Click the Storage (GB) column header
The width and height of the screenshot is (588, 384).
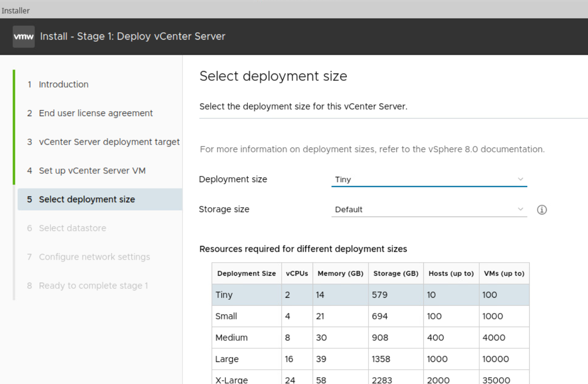[395, 273]
